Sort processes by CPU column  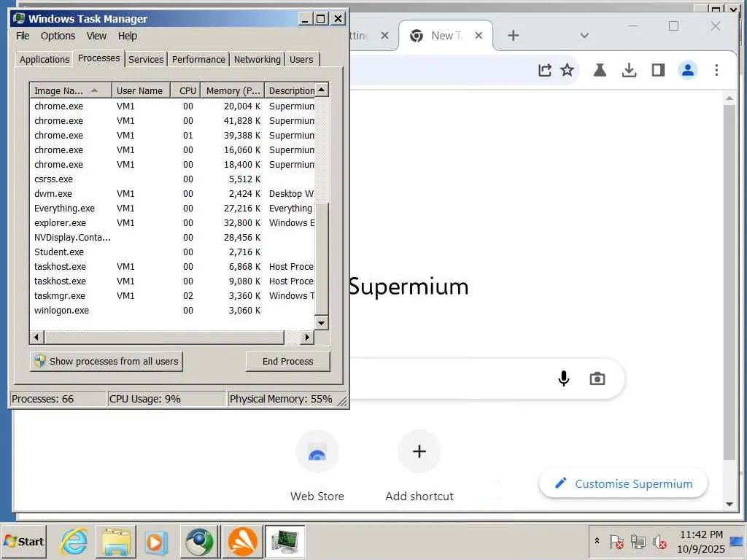coord(186,90)
